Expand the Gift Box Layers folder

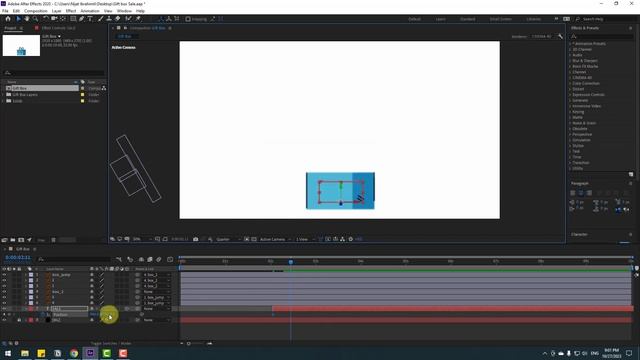point(3,94)
